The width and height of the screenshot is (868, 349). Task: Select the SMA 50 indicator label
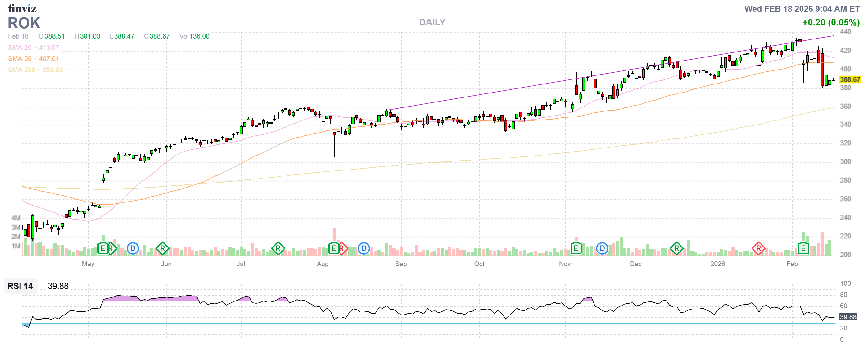20,59
